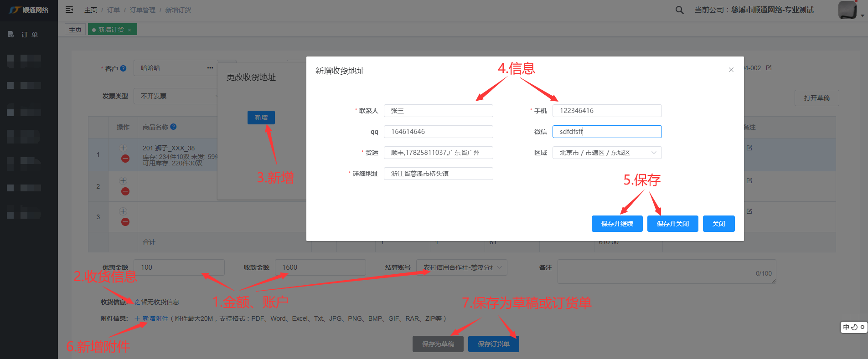Click the 保存并继续 button
Screen dimensions: 868x359
point(617,224)
